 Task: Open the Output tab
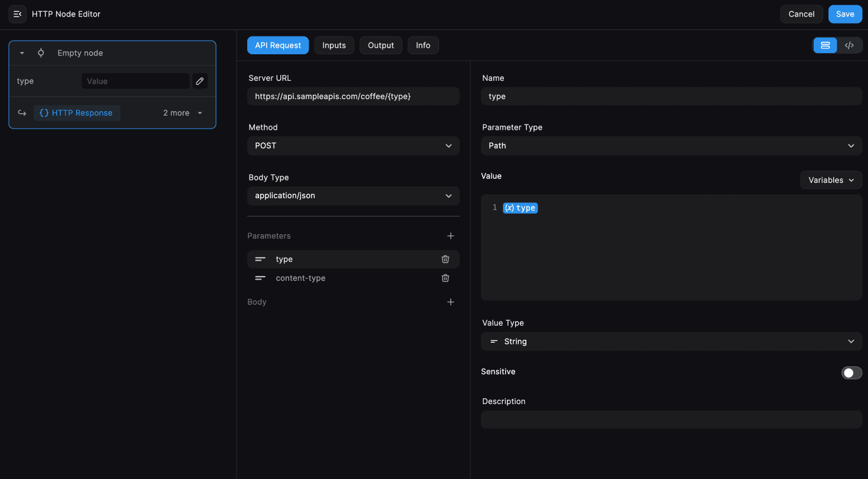click(381, 45)
